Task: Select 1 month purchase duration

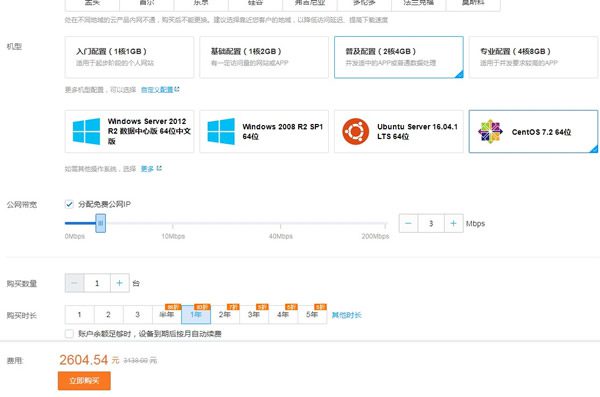Action: tap(80, 315)
